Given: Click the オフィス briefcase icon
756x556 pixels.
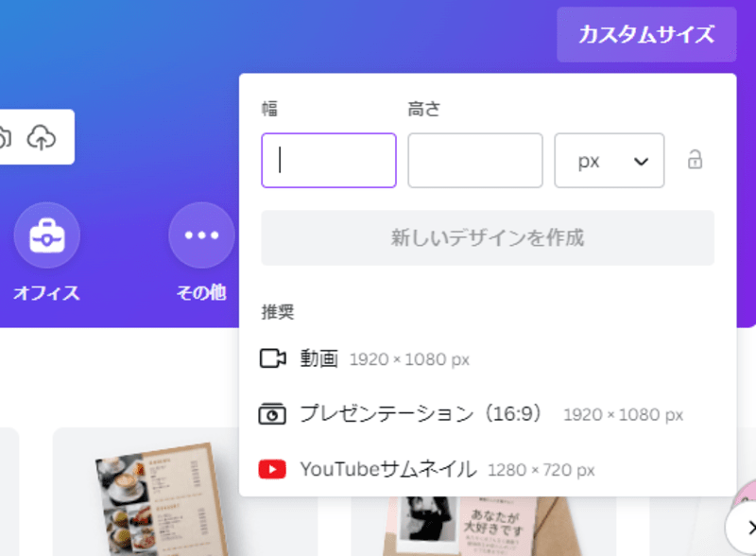Looking at the screenshot, I should pos(46,235).
